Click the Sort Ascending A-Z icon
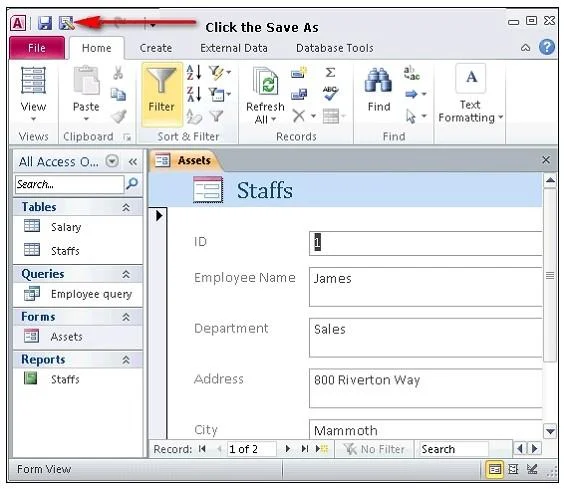 (x=194, y=72)
